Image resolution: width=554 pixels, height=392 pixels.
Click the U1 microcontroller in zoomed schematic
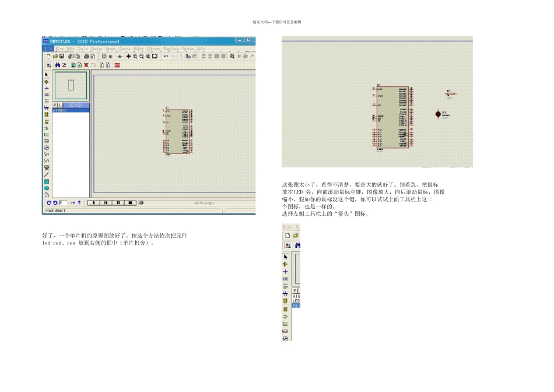pos(393,118)
